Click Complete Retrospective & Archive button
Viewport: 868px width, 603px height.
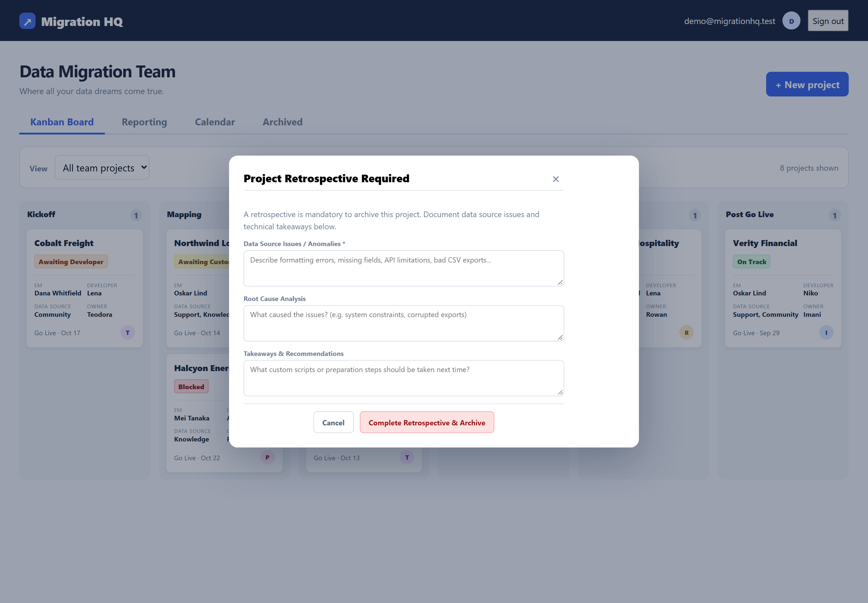point(427,422)
